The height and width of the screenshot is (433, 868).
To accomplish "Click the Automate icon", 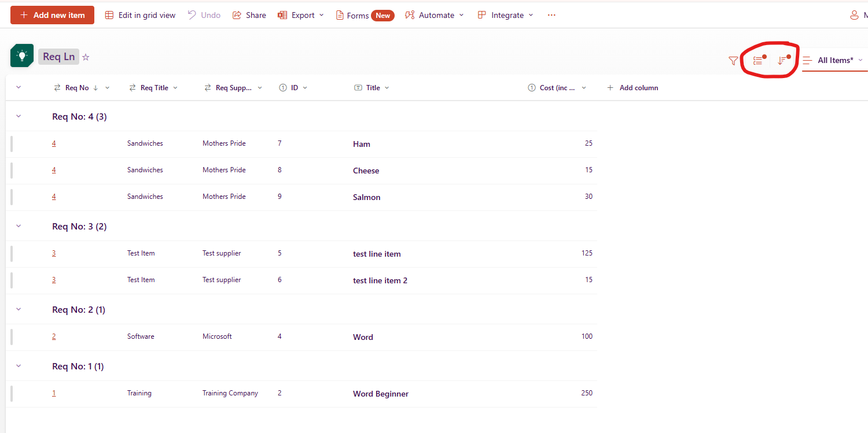I will pyautogui.click(x=409, y=14).
